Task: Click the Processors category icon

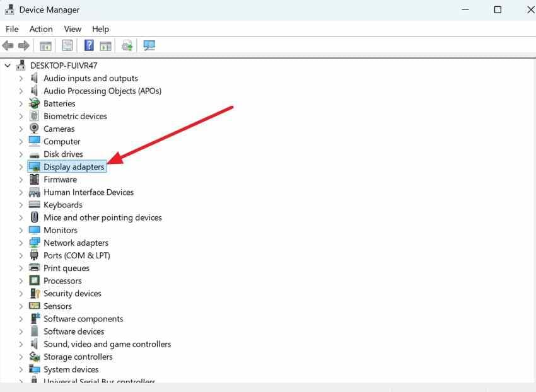Action: click(35, 280)
